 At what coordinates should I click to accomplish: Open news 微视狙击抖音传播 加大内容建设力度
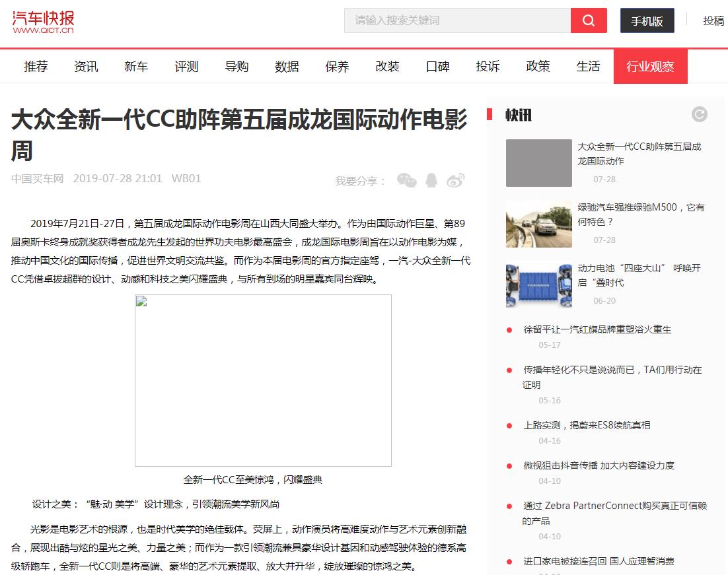click(x=599, y=465)
